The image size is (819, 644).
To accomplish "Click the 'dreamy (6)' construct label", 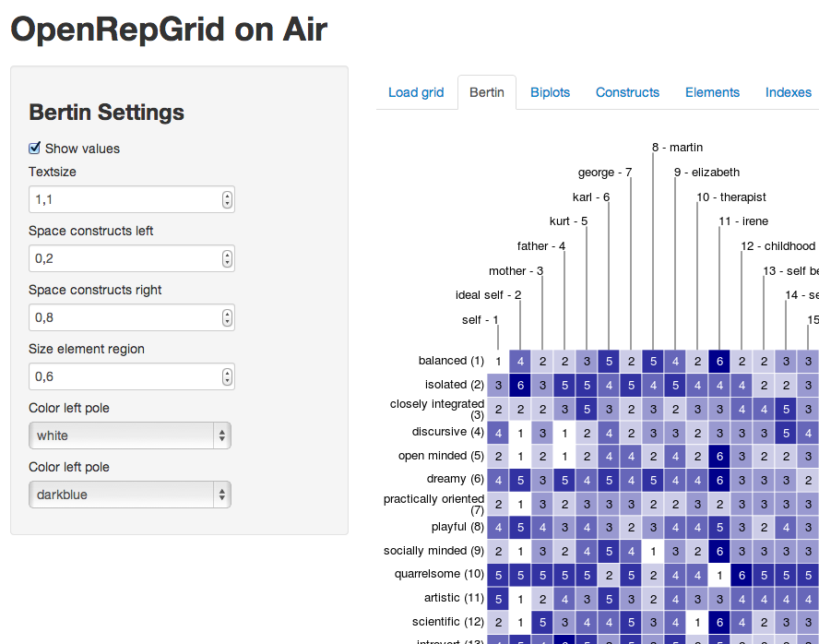I will click(x=455, y=479).
